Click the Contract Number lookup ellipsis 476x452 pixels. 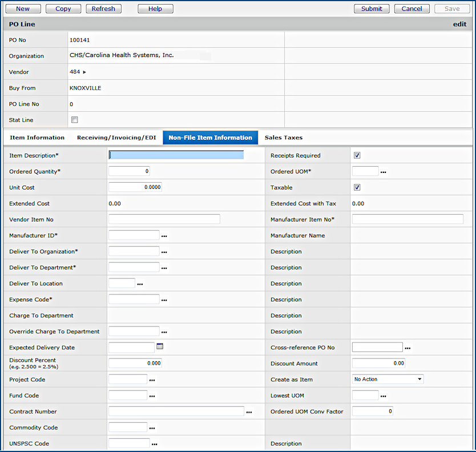[x=249, y=411]
